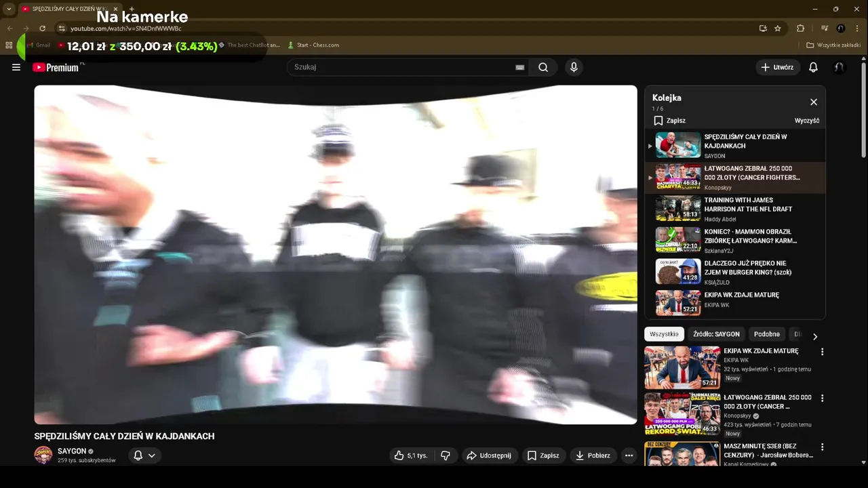Dislike the video
868x488 pixels.
click(446, 455)
